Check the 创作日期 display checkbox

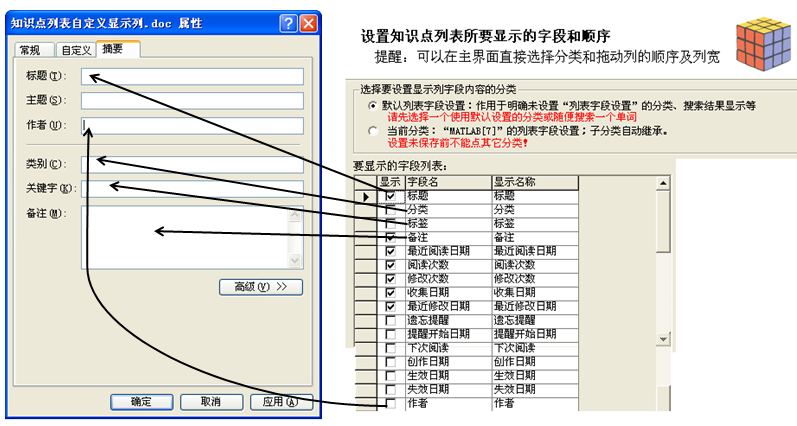(390, 361)
